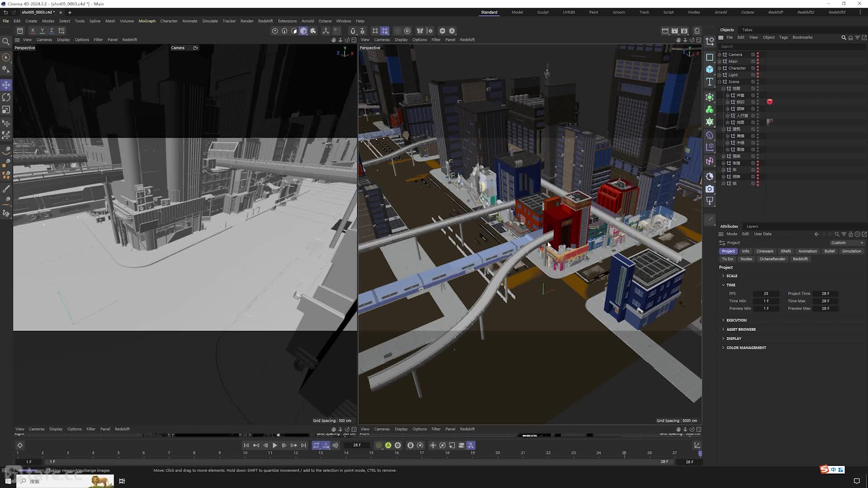This screenshot has height=488, width=868.
Task: Select the Scale tool in left toolbar
Action: coord(6,110)
